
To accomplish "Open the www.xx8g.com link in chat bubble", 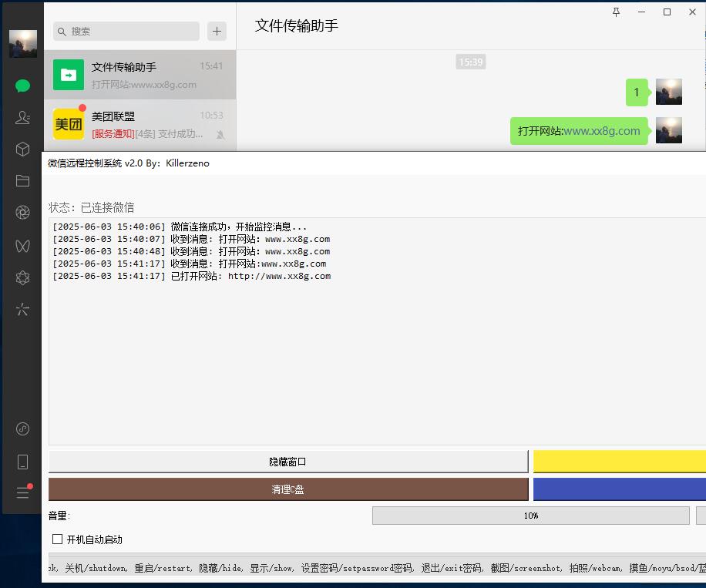I will [x=601, y=131].
